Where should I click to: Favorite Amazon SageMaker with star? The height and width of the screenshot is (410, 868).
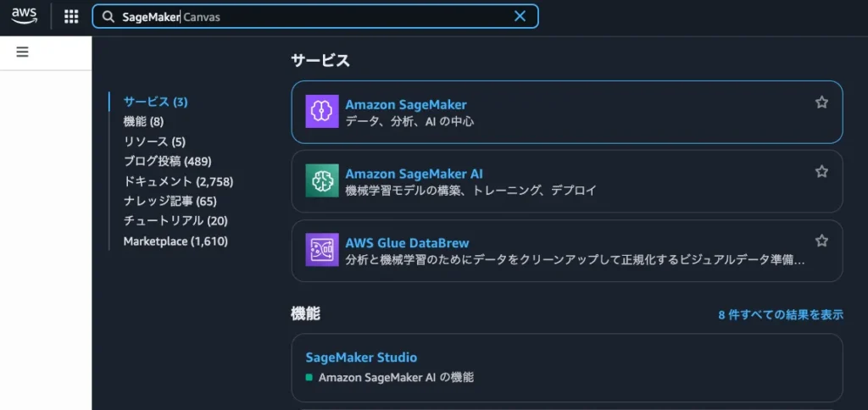pyautogui.click(x=821, y=102)
